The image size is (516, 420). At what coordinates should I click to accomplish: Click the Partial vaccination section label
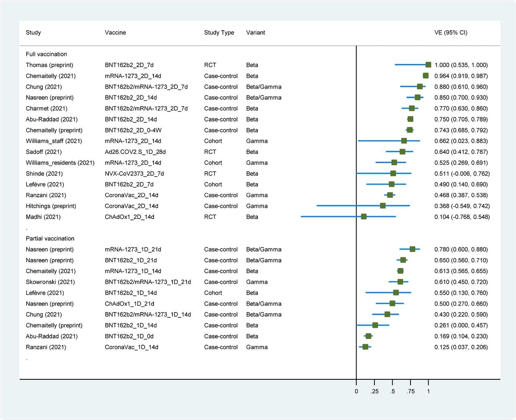click(50, 238)
